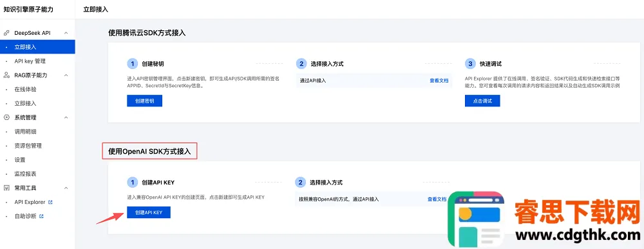Click the 知识引擎原子能力 sidebar title
644x249 pixels.
tap(28, 9)
